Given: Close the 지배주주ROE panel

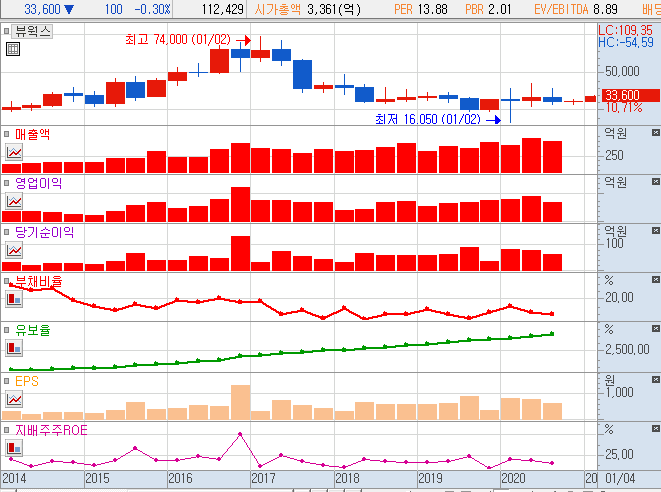Looking at the screenshot, I should pyautogui.click(x=656, y=429).
